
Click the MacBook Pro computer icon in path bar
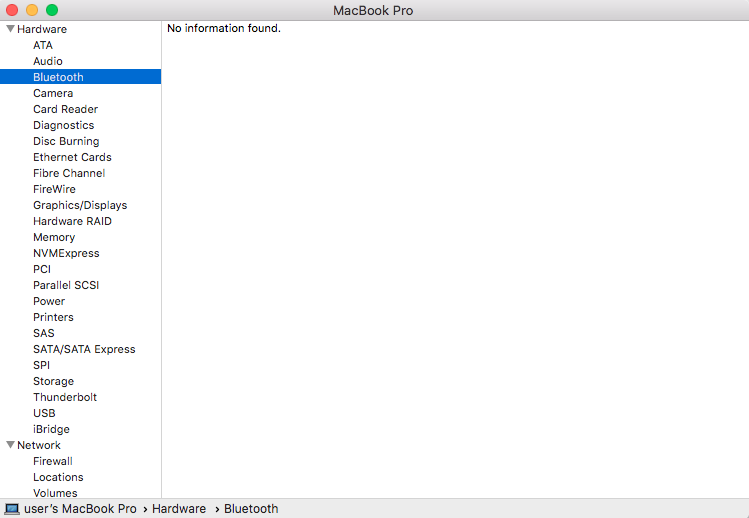point(11,509)
